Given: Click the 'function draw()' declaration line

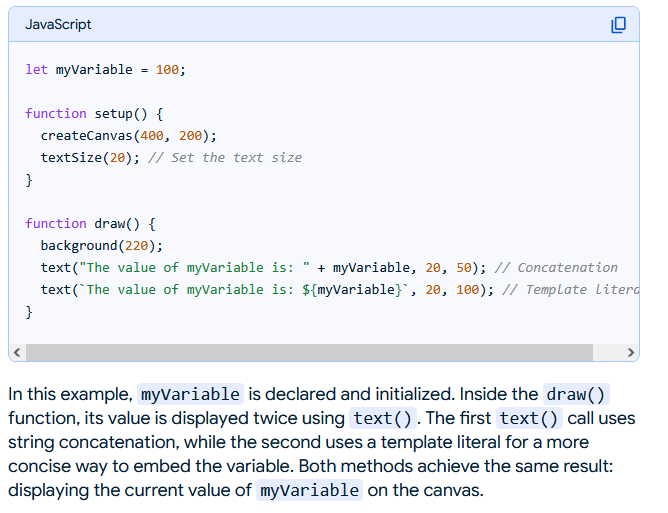Looking at the screenshot, I should [x=90, y=224].
